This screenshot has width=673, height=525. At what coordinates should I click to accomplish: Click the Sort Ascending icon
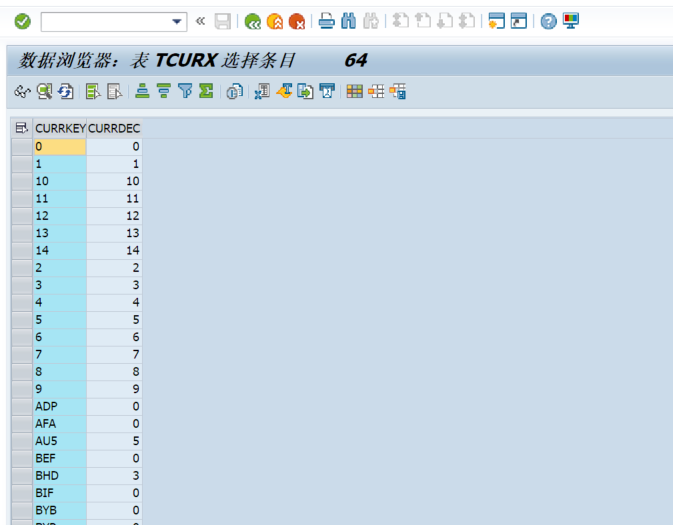tap(142, 91)
